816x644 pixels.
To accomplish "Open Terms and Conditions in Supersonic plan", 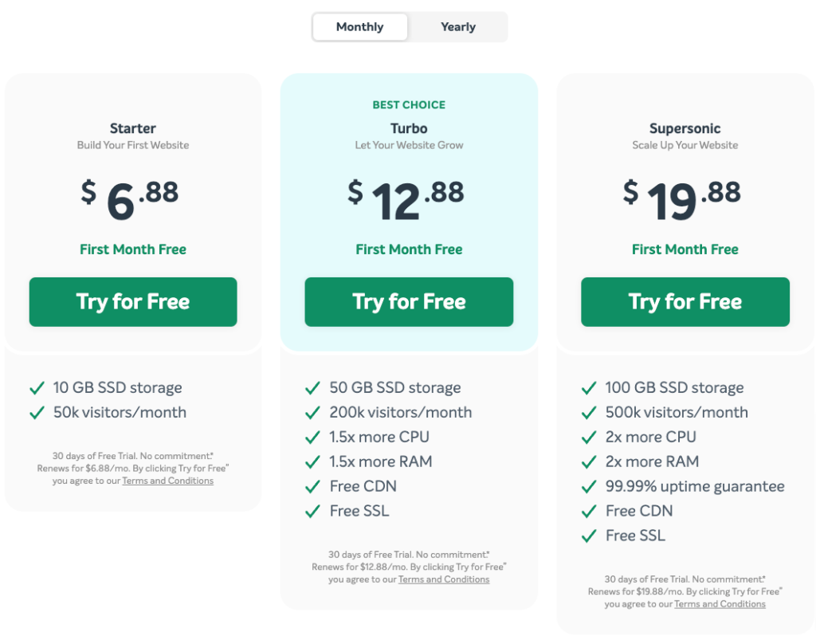I will [x=720, y=604].
